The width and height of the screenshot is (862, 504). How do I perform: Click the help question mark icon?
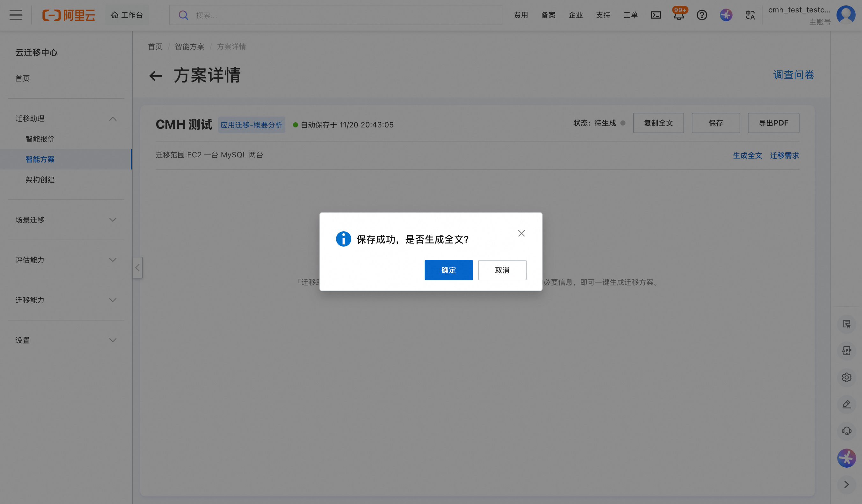coord(702,15)
